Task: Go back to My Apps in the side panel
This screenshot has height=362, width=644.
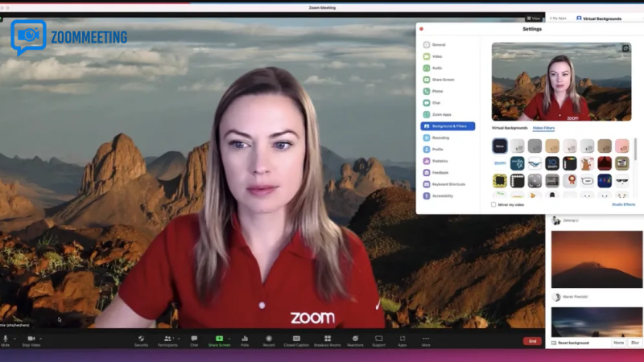Action: tap(558, 19)
